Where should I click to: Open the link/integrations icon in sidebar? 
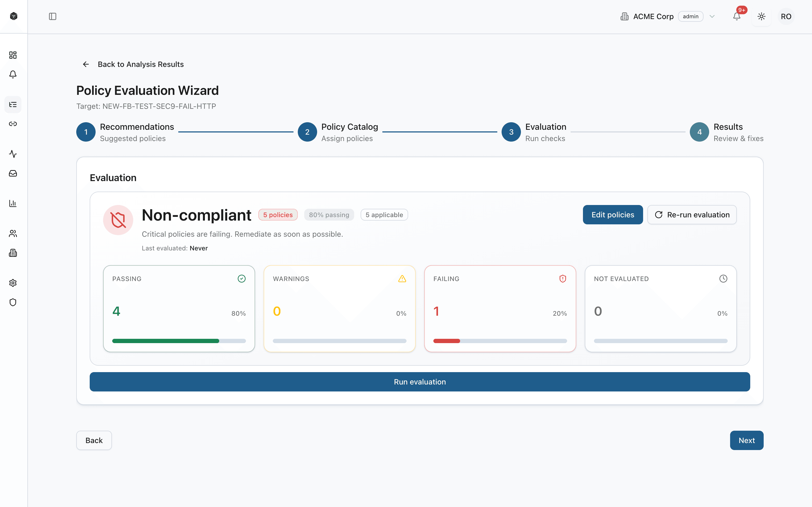[13, 124]
